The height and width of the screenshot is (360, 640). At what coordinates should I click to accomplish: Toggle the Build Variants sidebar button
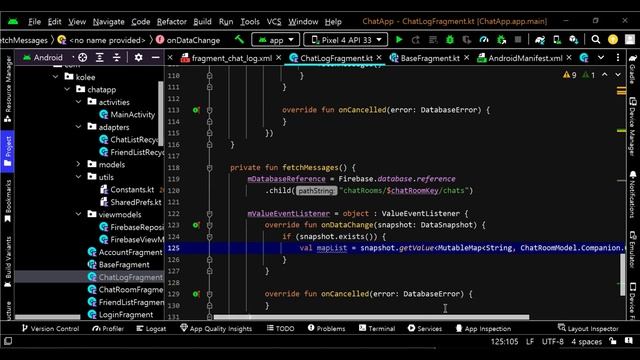[7, 261]
